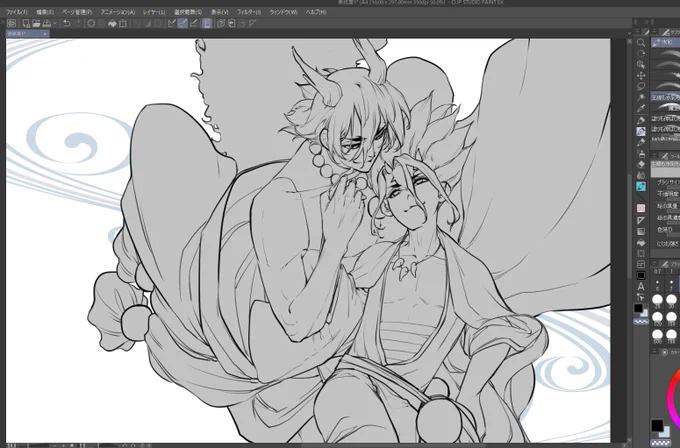Open the ページ管理 menu
The height and width of the screenshot is (448, 680).
pos(77,12)
